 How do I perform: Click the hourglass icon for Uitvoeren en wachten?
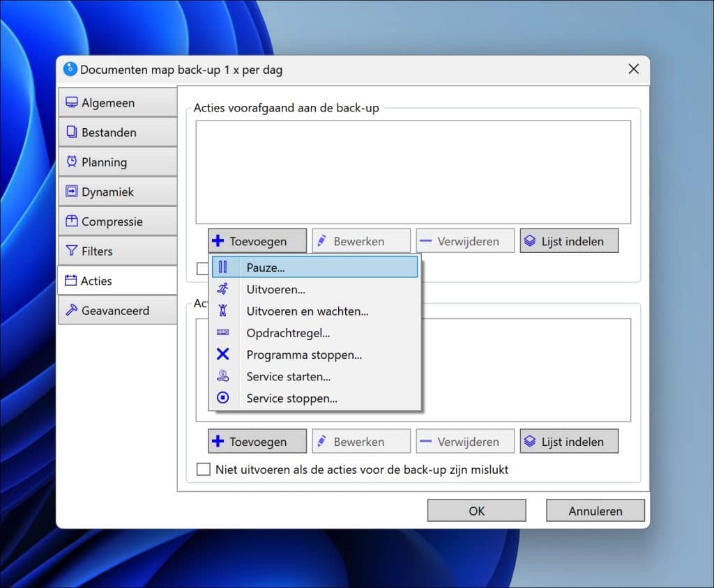point(222,311)
